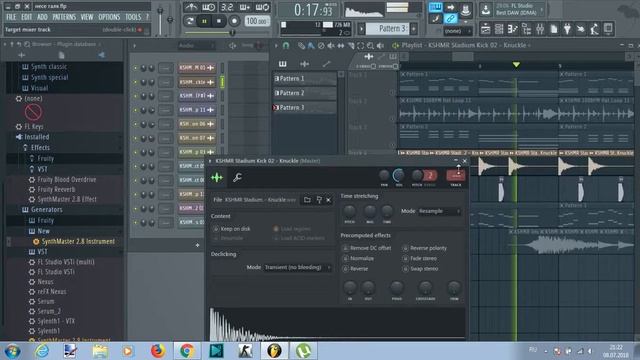Viewport: 640px width, 360px height.
Task: Click the sampler pan knob
Action: pyautogui.click(x=384, y=176)
